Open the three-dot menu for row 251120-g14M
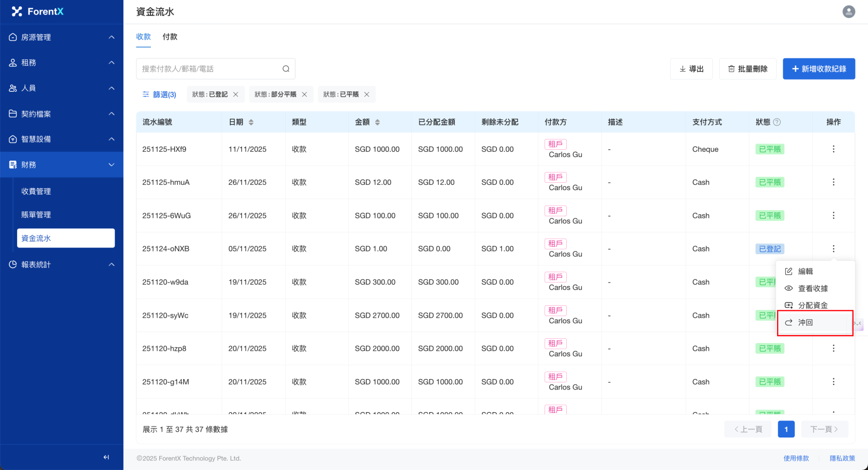This screenshot has height=470, width=868. [833, 382]
